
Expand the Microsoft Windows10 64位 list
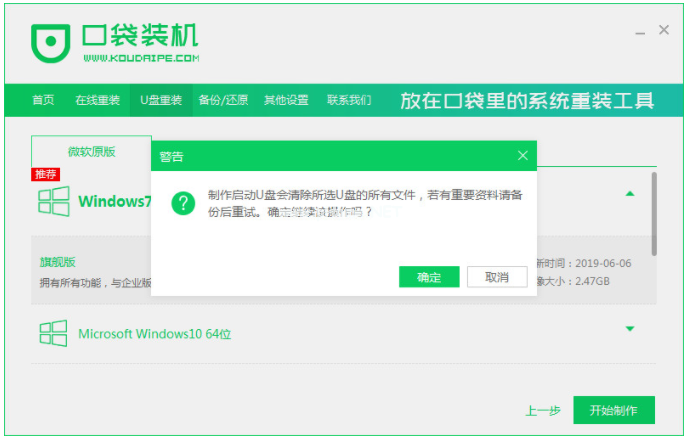[630, 329]
